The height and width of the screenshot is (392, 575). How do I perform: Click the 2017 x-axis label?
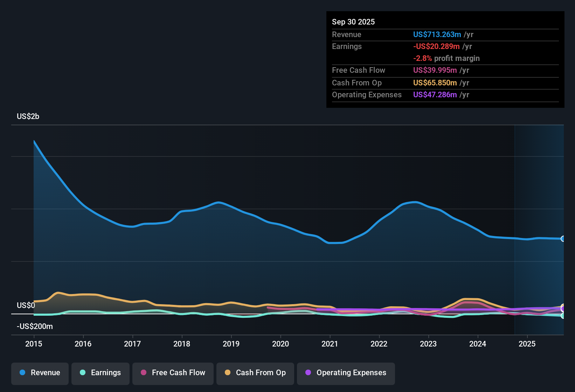[132, 344]
